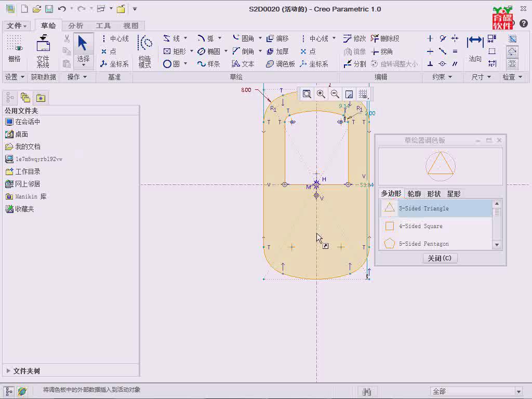Viewport: 532px width, 399px height.
Task: Toggle the 栅格 (Grid) display
Action: click(14, 49)
